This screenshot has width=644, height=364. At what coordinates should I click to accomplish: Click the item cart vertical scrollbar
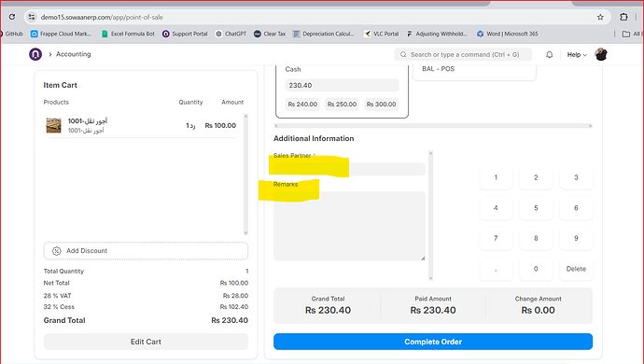pyautogui.click(x=245, y=175)
